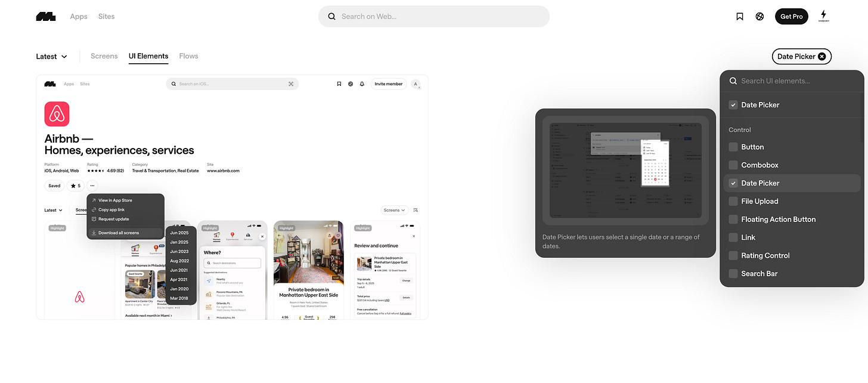Screen dimensions: 868x383
Task: Click the Where? search screen thumbnail
Action: click(232, 270)
